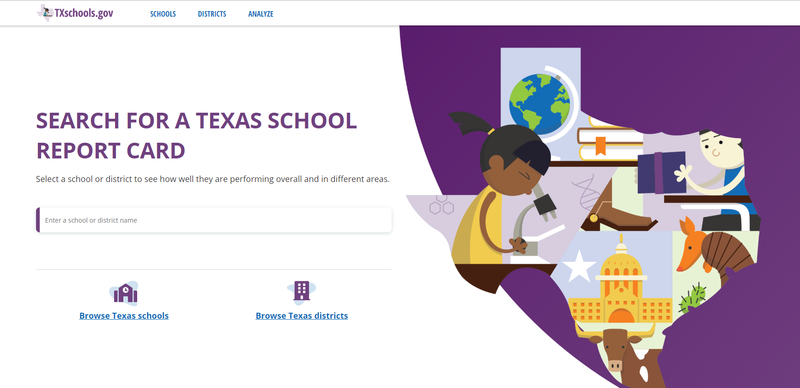Open the Schools menu item
The width and height of the screenshot is (800, 388).
tap(163, 14)
